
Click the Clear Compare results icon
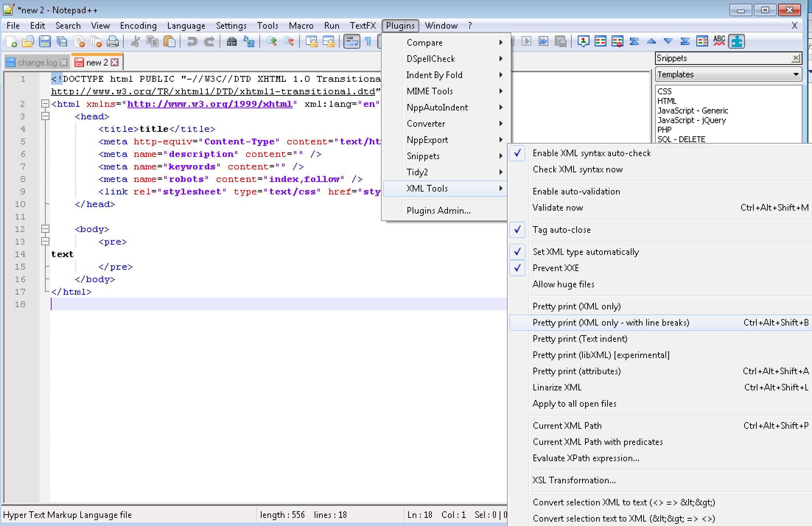tap(617, 41)
